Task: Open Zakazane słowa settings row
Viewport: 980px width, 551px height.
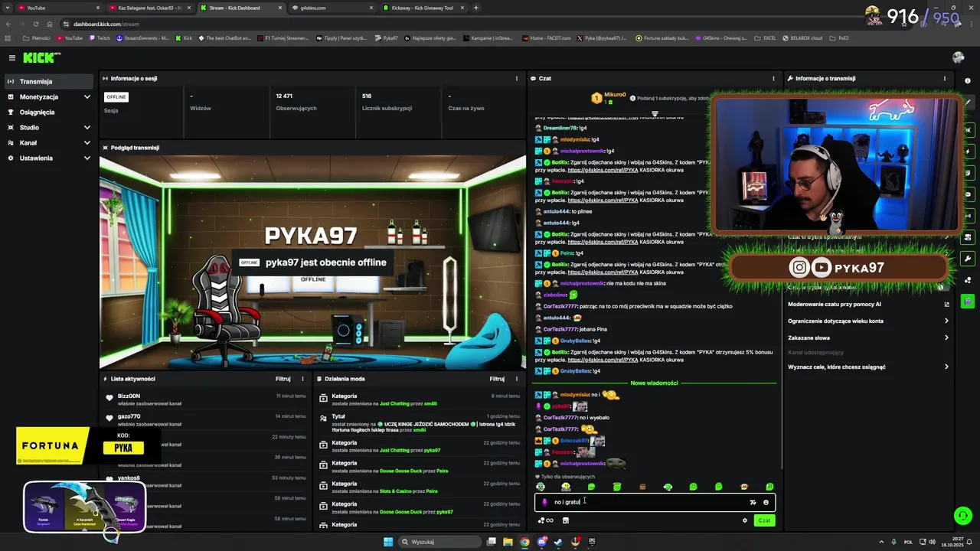Action: (868, 337)
